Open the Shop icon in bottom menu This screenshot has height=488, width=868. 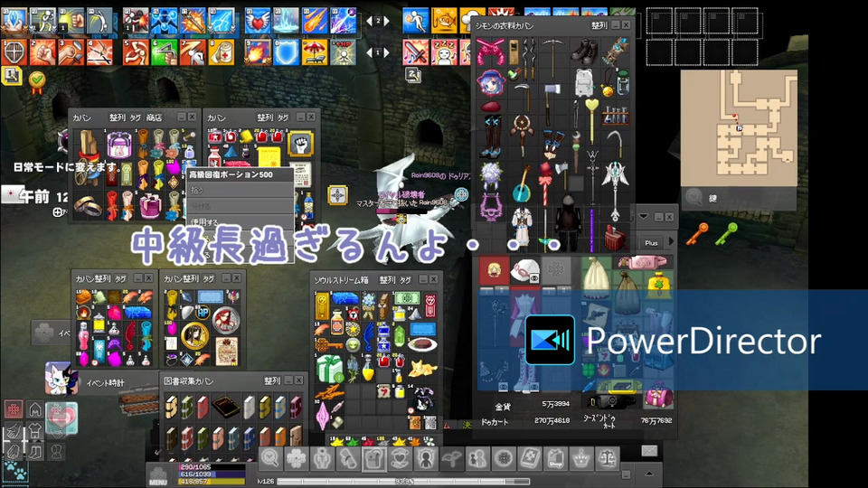[555, 459]
